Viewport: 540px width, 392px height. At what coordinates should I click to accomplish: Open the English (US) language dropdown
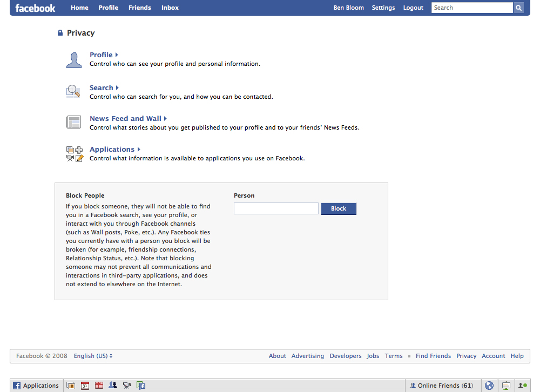click(x=93, y=356)
